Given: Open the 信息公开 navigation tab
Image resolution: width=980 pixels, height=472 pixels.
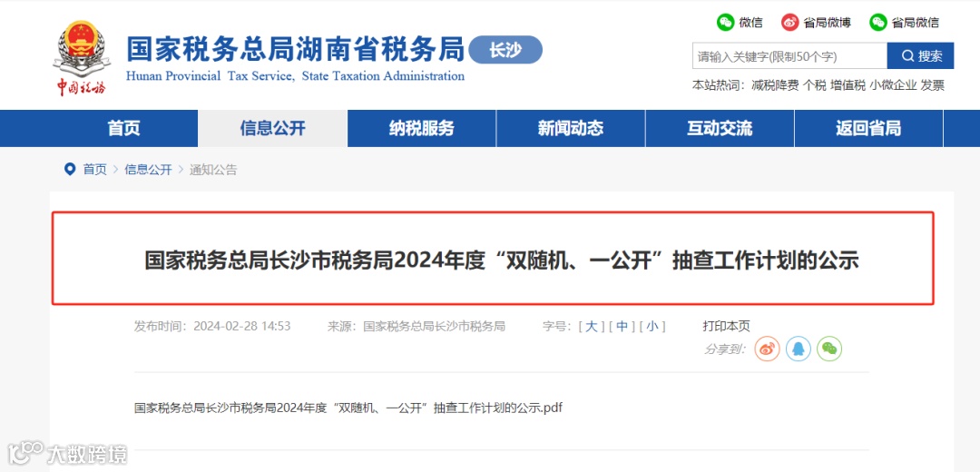Looking at the screenshot, I should 272,129.
